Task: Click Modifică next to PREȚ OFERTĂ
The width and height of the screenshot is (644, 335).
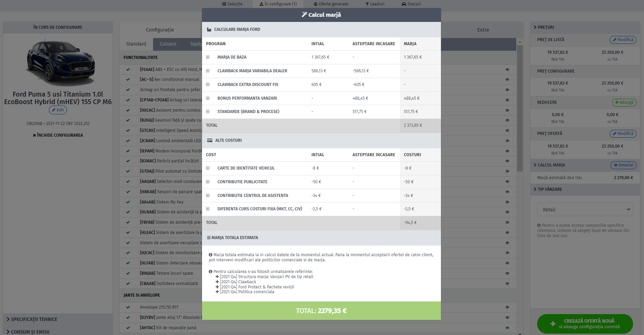Action: point(623,134)
